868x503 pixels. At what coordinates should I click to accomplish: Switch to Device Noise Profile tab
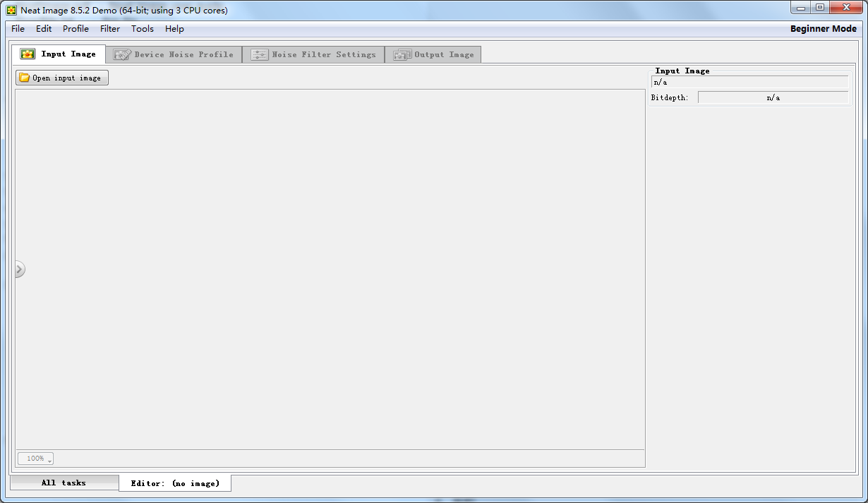174,54
